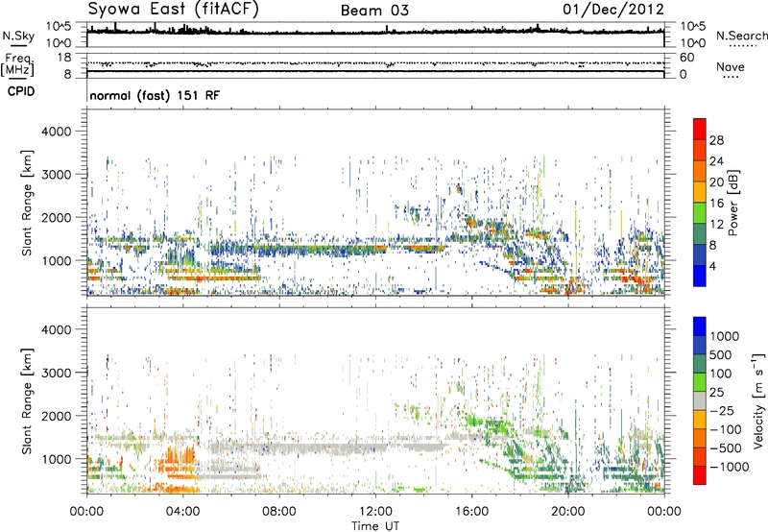
Task: Click the gray band of Velocity color bar
Action: pos(700,400)
